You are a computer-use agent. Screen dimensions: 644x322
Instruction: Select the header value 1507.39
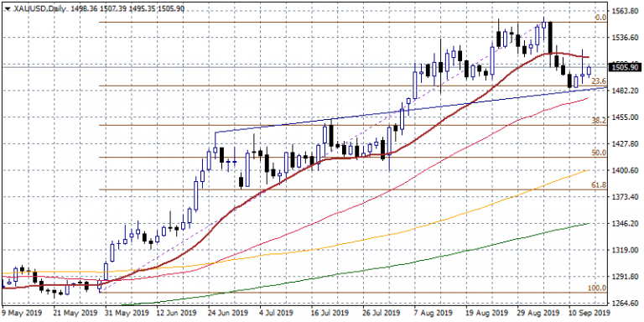tap(113, 8)
